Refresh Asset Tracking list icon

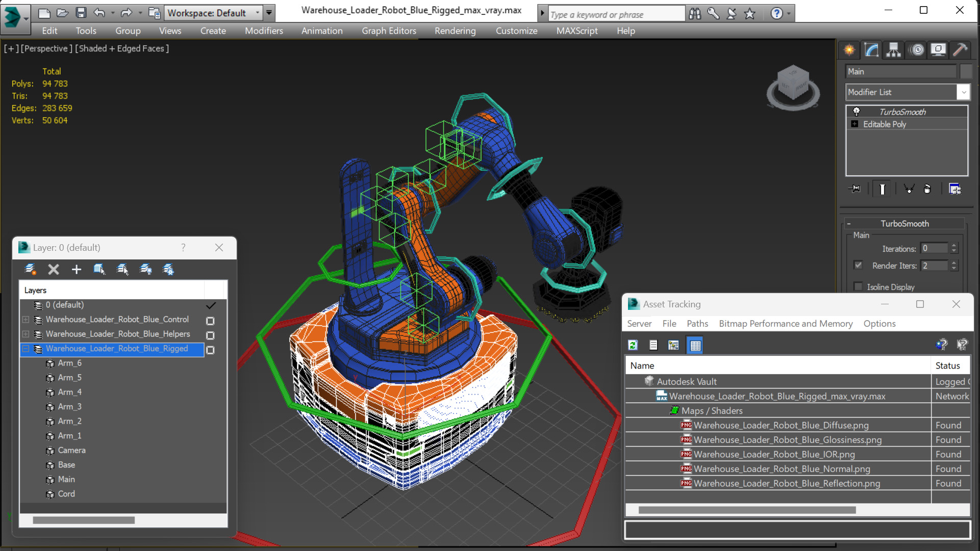tap(633, 345)
